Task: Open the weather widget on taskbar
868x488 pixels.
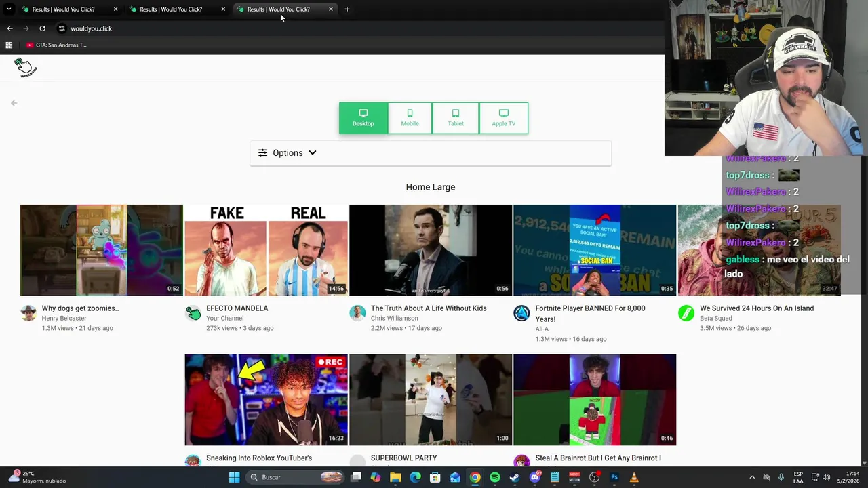Action: [x=37, y=477]
